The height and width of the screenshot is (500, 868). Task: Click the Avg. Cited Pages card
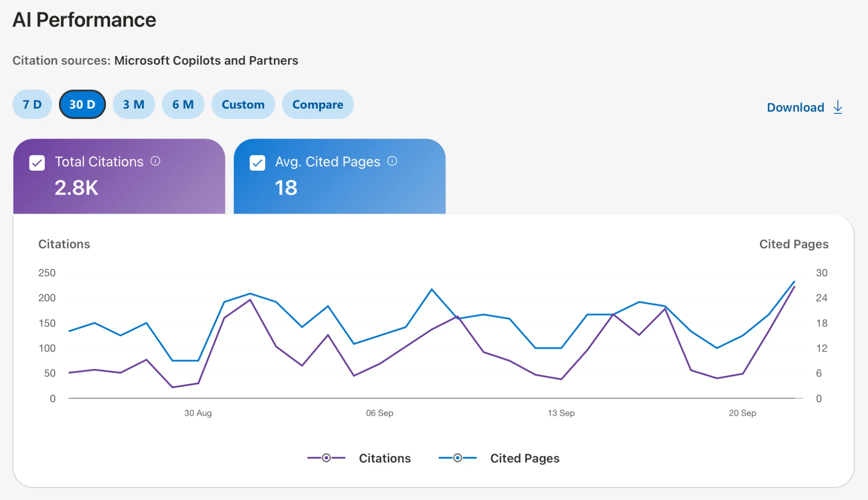(340, 176)
